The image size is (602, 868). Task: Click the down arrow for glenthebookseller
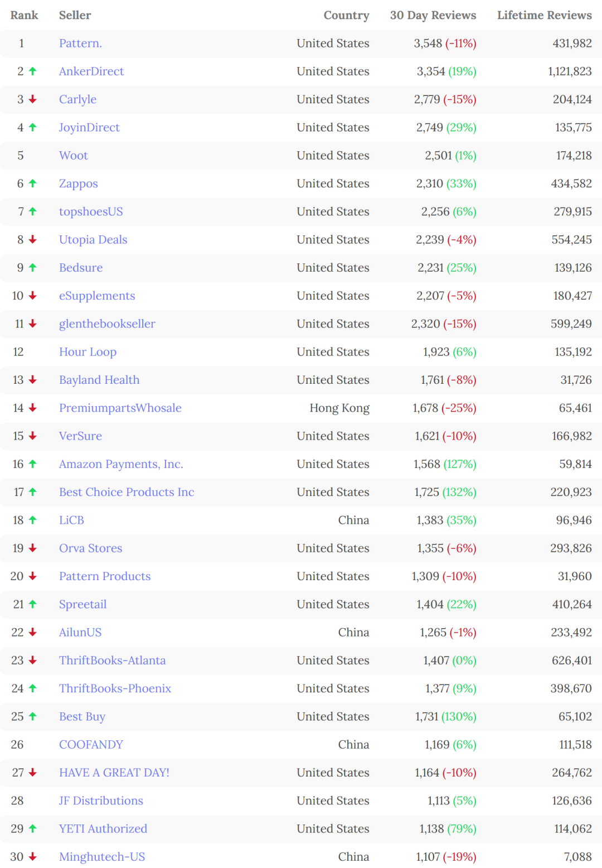pyautogui.click(x=32, y=324)
